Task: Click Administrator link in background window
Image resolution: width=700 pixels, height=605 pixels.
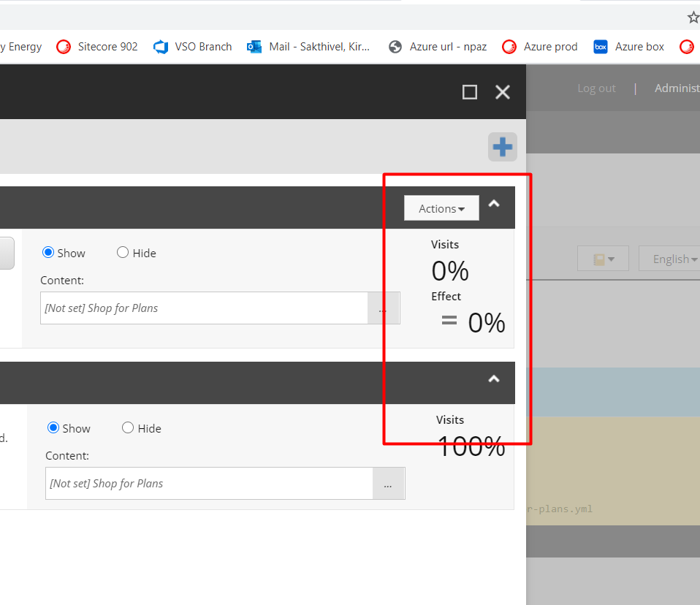Action: 677,88
